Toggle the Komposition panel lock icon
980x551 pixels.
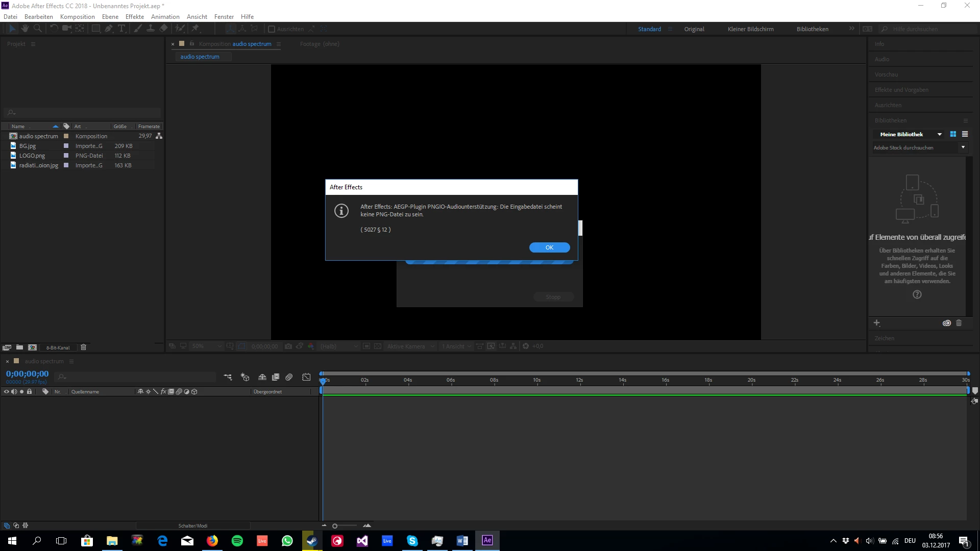[192, 44]
